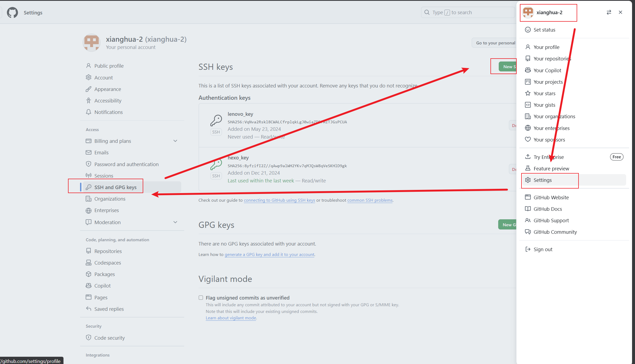
Task: Click the Feature preview beaker icon
Action: coord(528,168)
